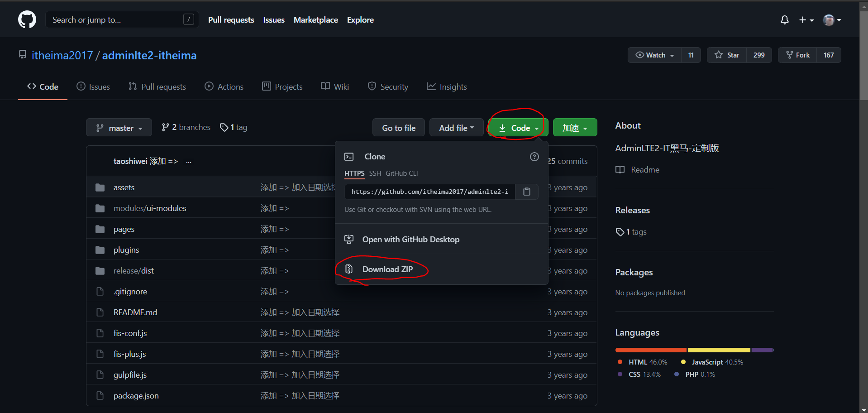Open the Projects tab
This screenshot has width=868, height=413.
[x=282, y=86]
